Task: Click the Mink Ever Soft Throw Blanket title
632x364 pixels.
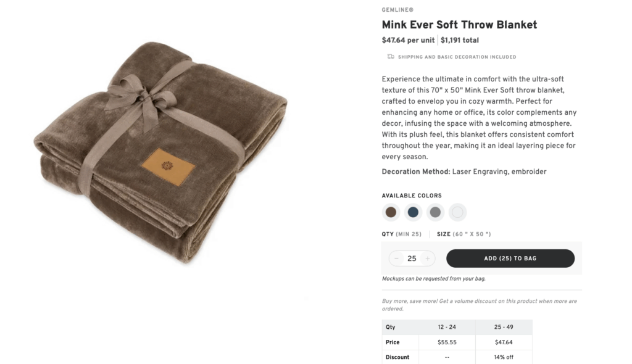Action: [459, 25]
